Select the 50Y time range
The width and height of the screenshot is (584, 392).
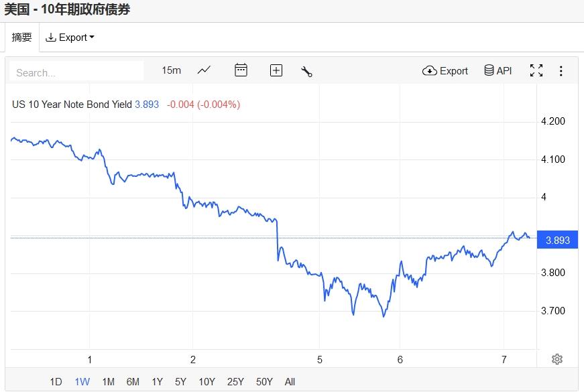(x=264, y=382)
